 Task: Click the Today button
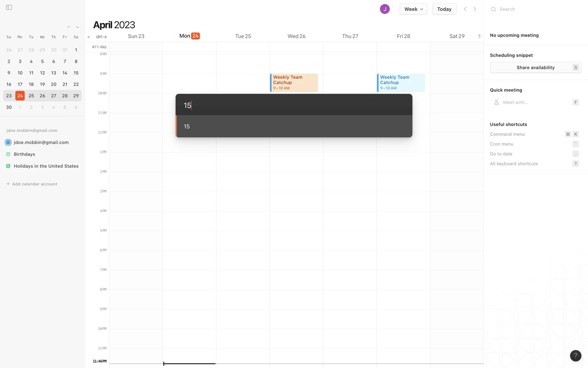tap(444, 9)
